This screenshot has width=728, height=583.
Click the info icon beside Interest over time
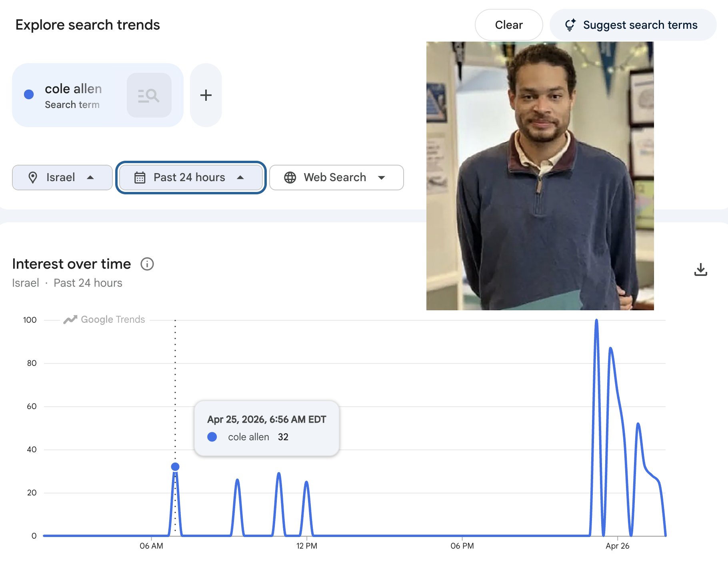tap(146, 264)
